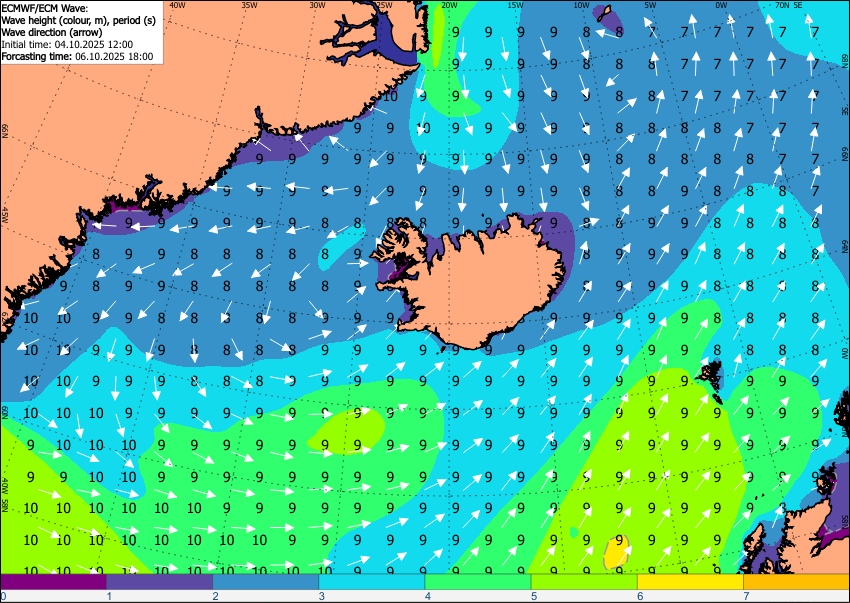Click the "25W" longitude label

[x=384, y=5]
